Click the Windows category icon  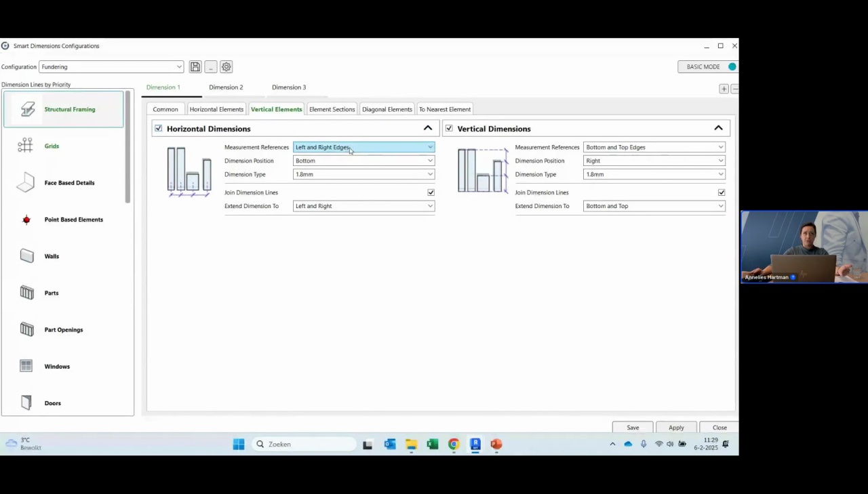[26, 366]
